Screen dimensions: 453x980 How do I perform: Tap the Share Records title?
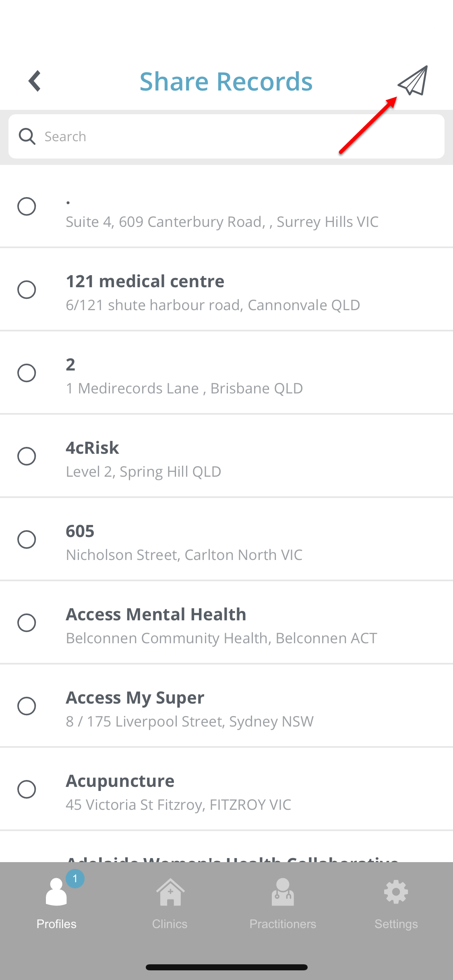click(226, 81)
